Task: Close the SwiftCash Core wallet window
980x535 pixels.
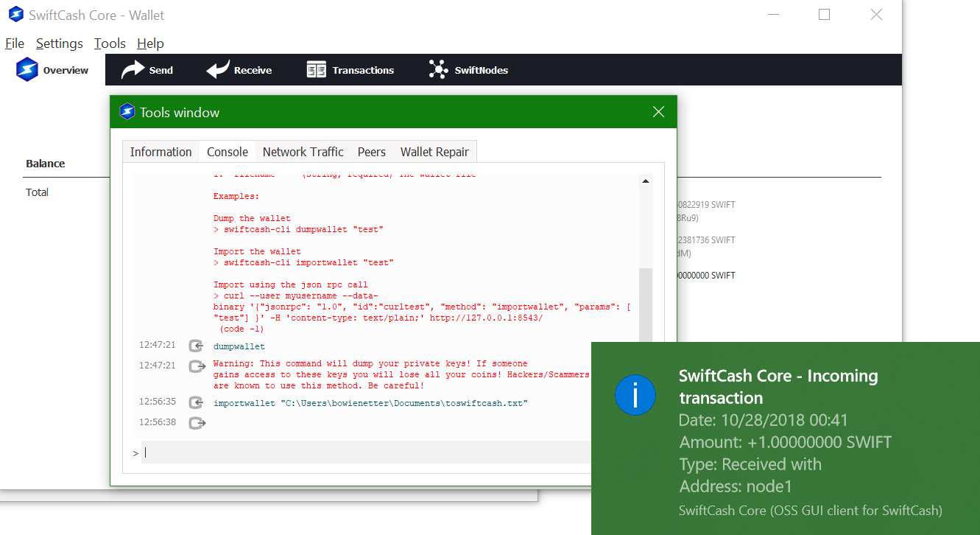Action: click(876, 15)
